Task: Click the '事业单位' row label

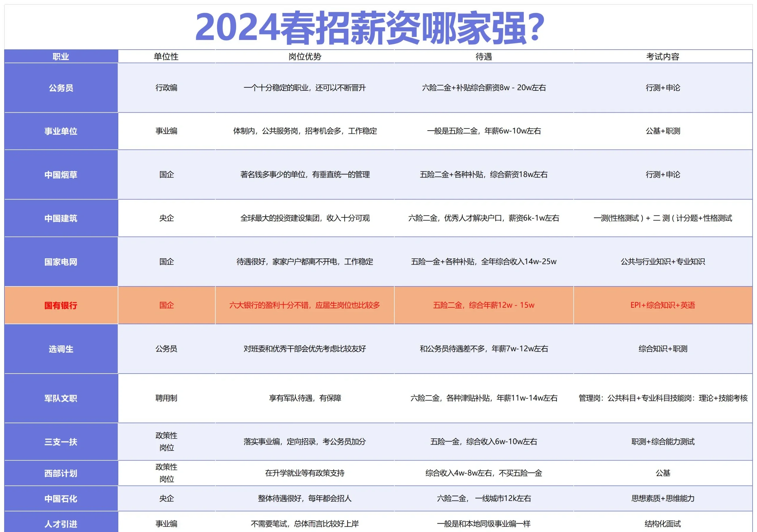Action: (61, 131)
